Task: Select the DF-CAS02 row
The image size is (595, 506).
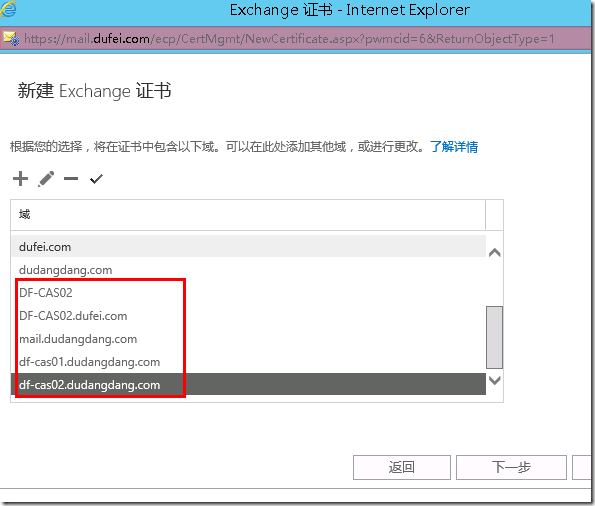Action: tap(248, 293)
